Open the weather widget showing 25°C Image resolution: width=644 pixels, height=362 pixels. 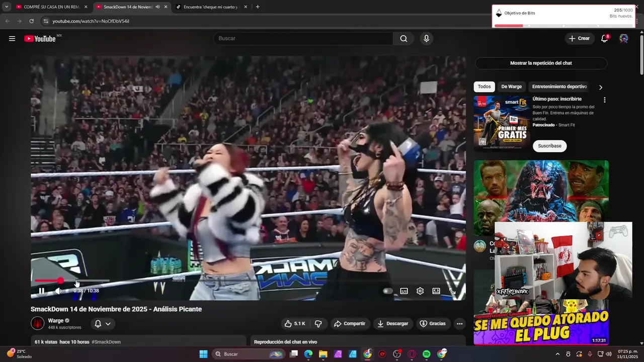click(x=20, y=354)
